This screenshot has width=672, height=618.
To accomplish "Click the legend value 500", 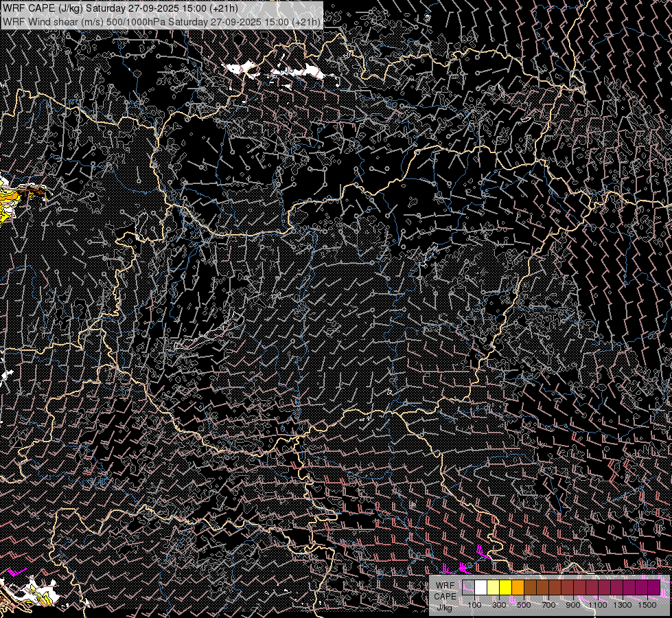I will [x=524, y=605].
